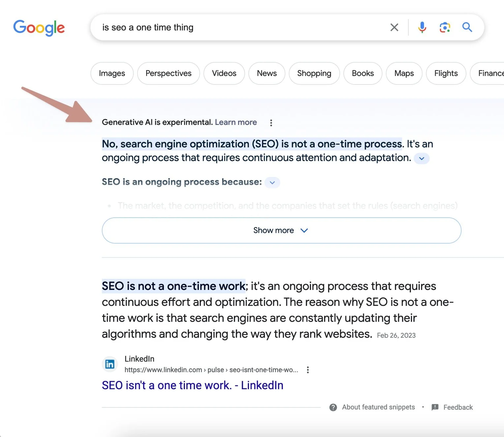The width and height of the screenshot is (504, 437).
Task: Switch to the Perspectives filter
Action: pyautogui.click(x=168, y=73)
